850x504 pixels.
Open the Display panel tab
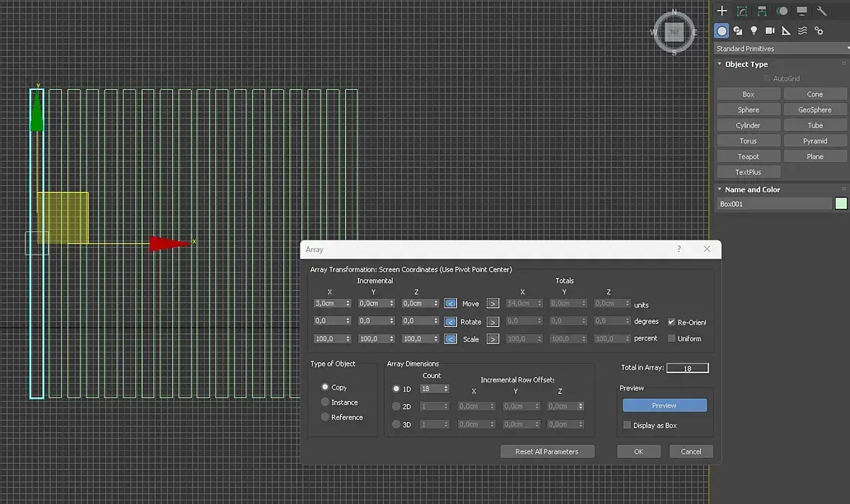coord(802,11)
